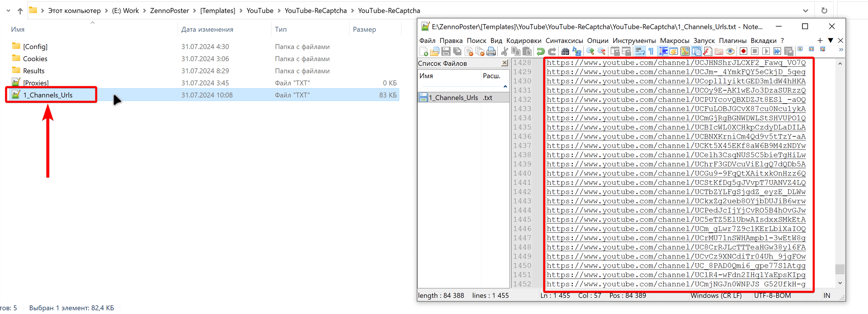Click the Play macro icon
This screenshot has height=314, width=868.
point(766,52)
